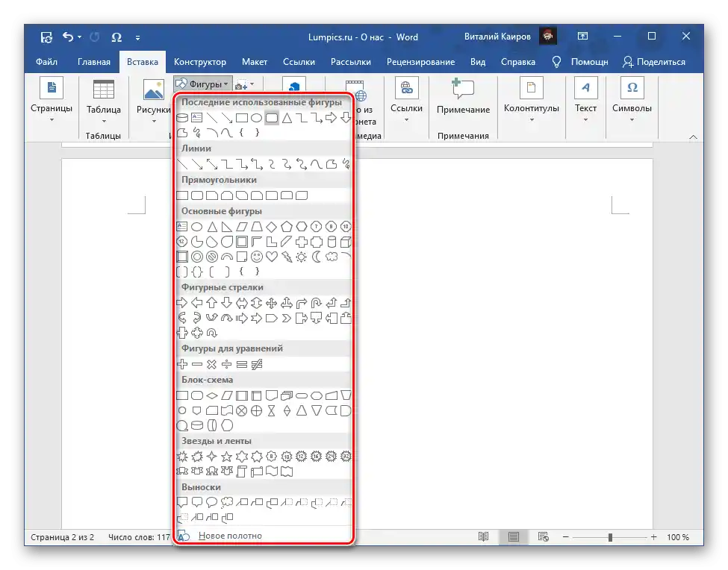728x570 pixels.
Task: Select the Not Equal equation shape
Action: (257, 364)
